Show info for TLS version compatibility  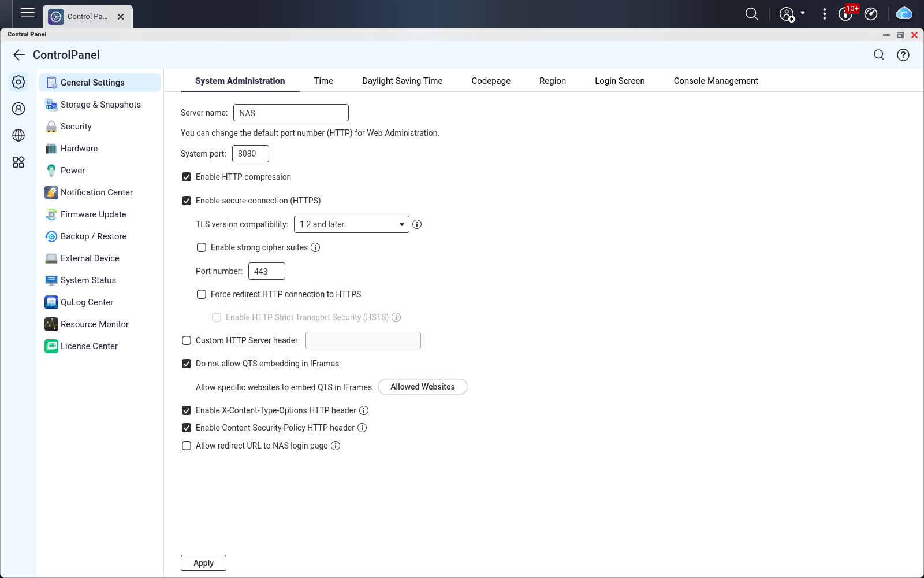[417, 224]
